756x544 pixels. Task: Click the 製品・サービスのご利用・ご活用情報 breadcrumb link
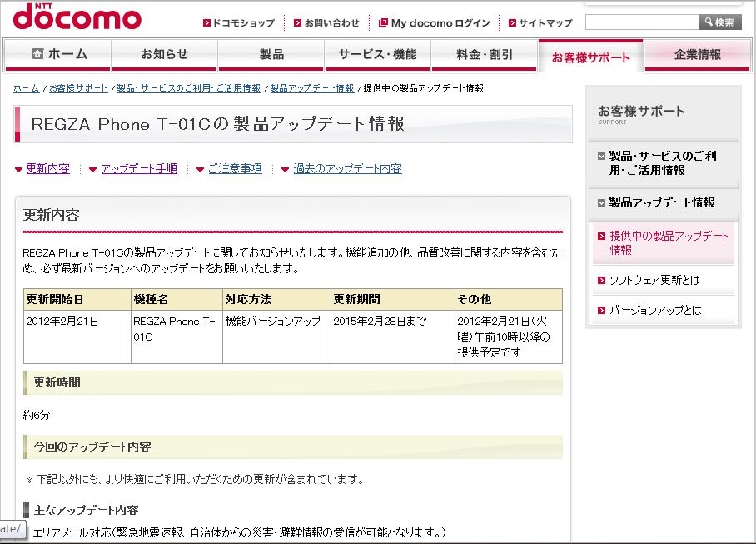(x=188, y=88)
